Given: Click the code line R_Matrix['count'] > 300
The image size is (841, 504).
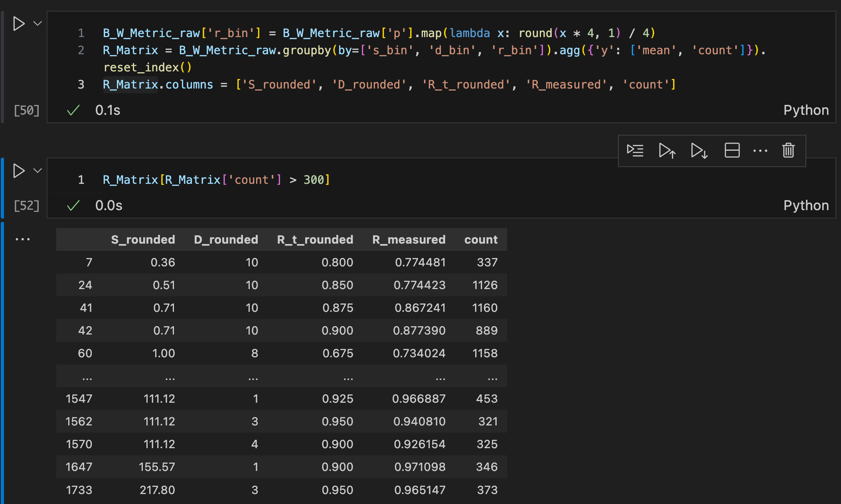Looking at the screenshot, I should (215, 180).
